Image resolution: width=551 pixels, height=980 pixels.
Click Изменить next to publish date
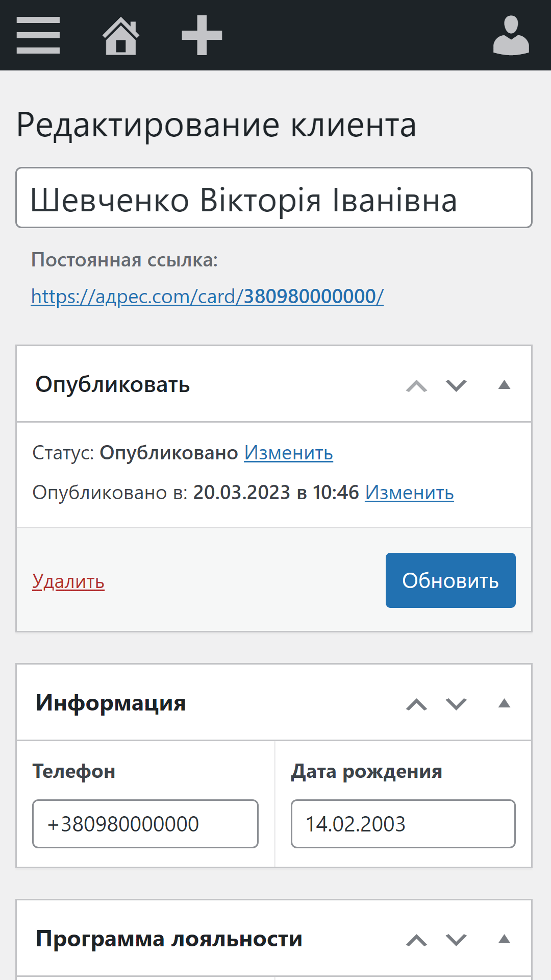[409, 493]
